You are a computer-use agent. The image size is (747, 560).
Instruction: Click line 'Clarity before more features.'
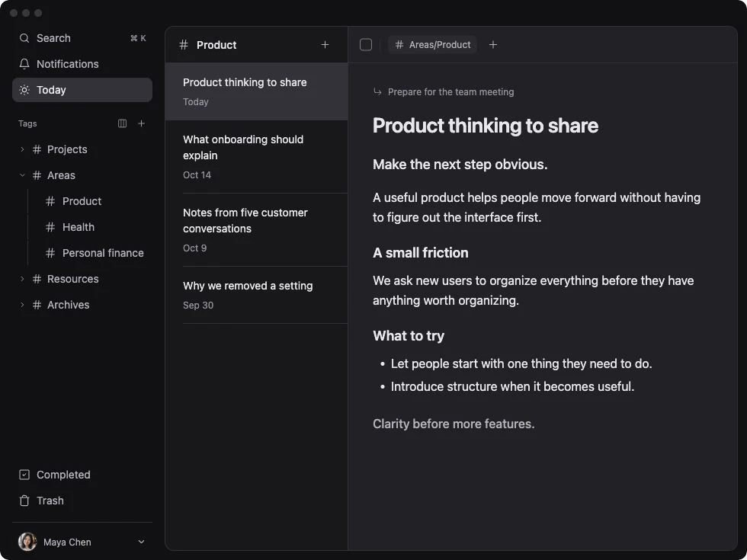pos(454,424)
